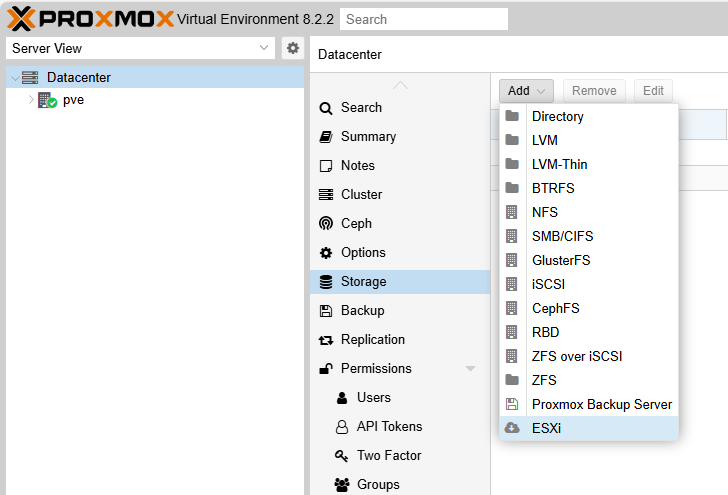Open the Users page
Viewport: 728px width, 495px height.
400,397
